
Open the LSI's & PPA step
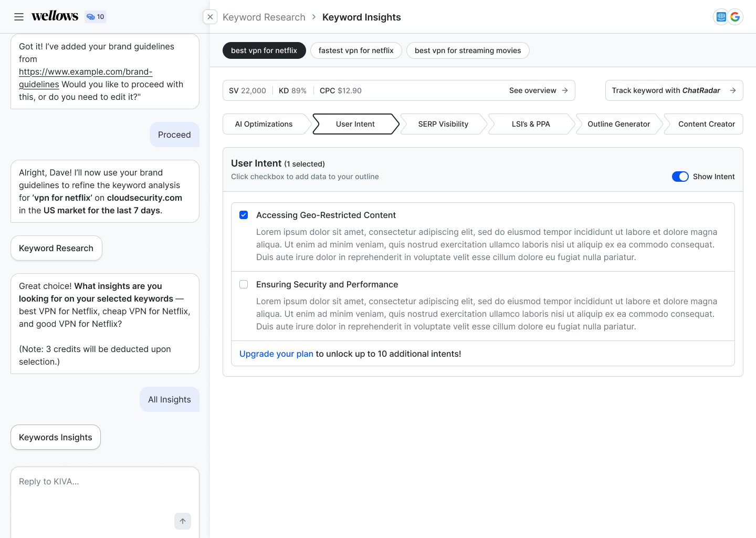531,124
